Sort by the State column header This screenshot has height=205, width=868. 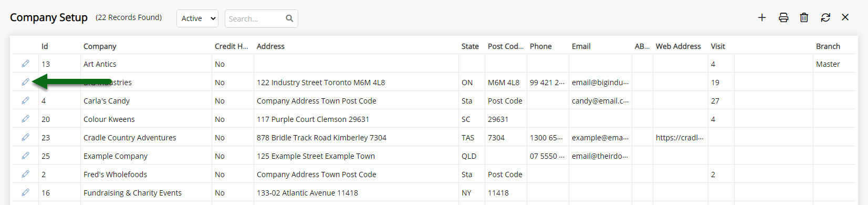click(x=470, y=46)
